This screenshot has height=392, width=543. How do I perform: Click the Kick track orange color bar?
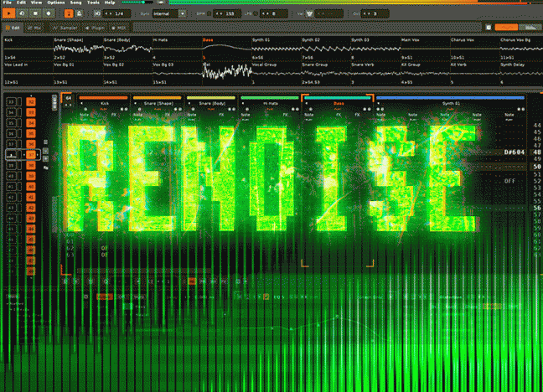coord(104,98)
